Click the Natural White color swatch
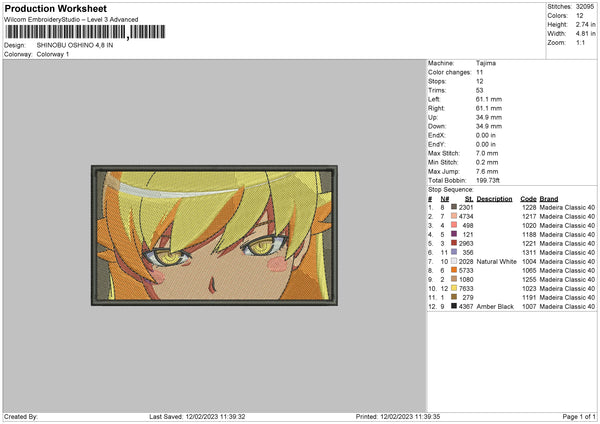The height and width of the screenshot is (424, 600). (454, 261)
